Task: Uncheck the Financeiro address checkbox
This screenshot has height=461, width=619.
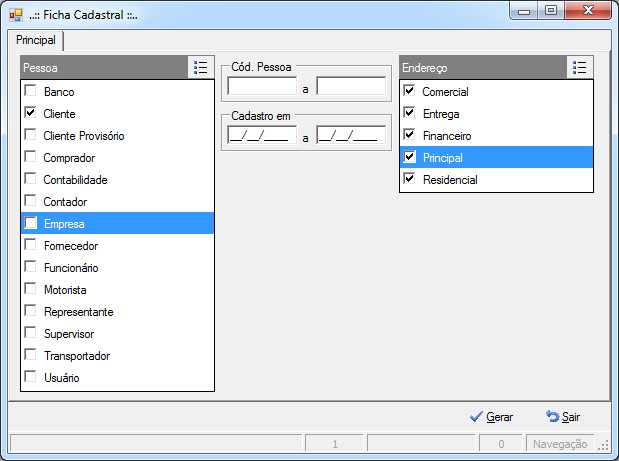Action: [409, 135]
